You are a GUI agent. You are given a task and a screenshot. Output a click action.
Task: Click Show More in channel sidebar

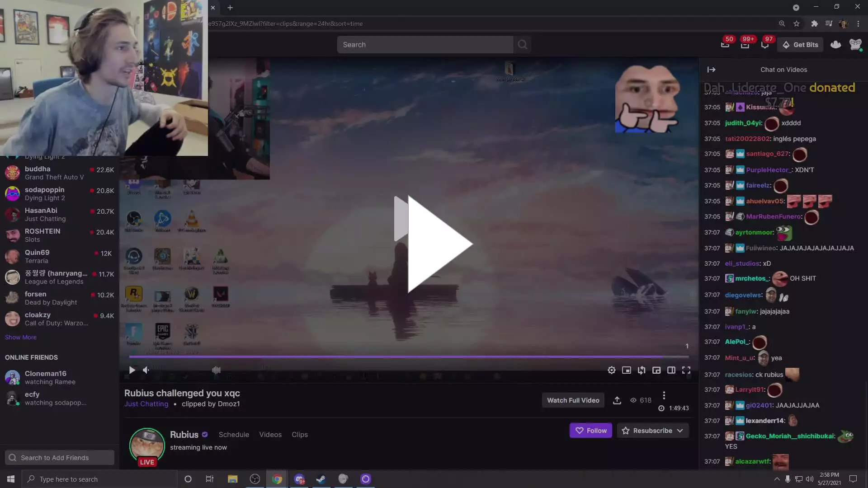(21, 338)
